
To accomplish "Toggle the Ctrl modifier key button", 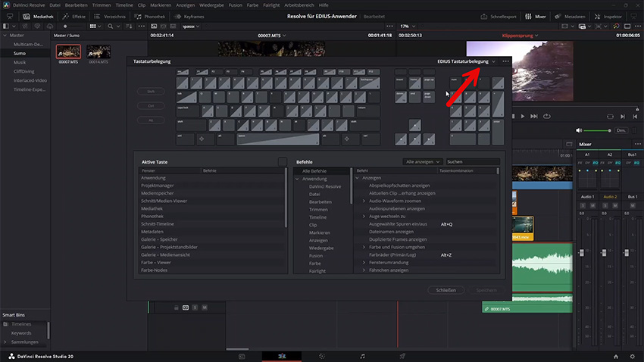I will pos(151,105).
